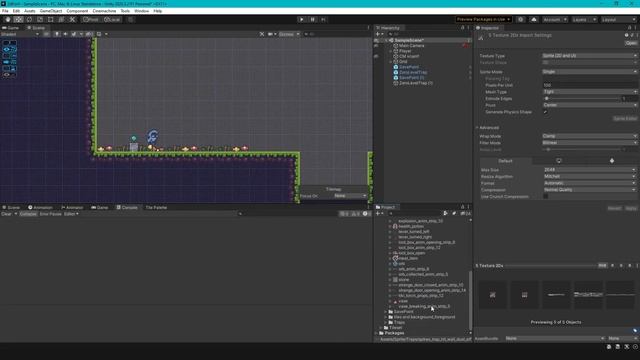Screen dimensions: 640x360
Task: Open the cloud services icon
Action: click(534, 20)
